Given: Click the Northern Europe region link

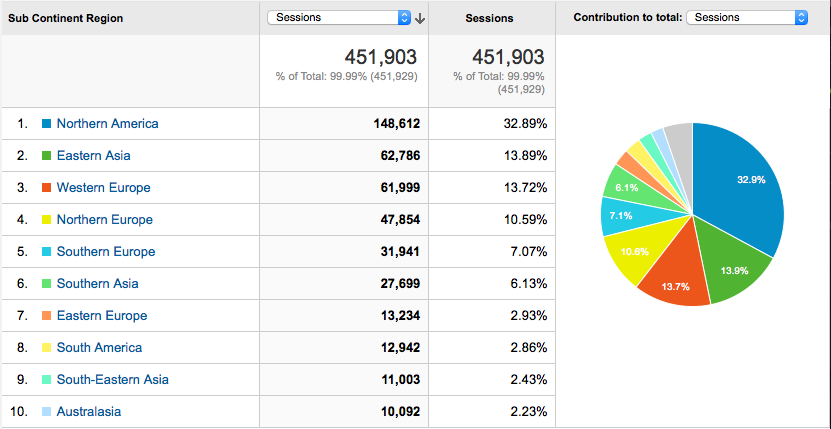Looking at the screenshot, I should tap(104, 220).
